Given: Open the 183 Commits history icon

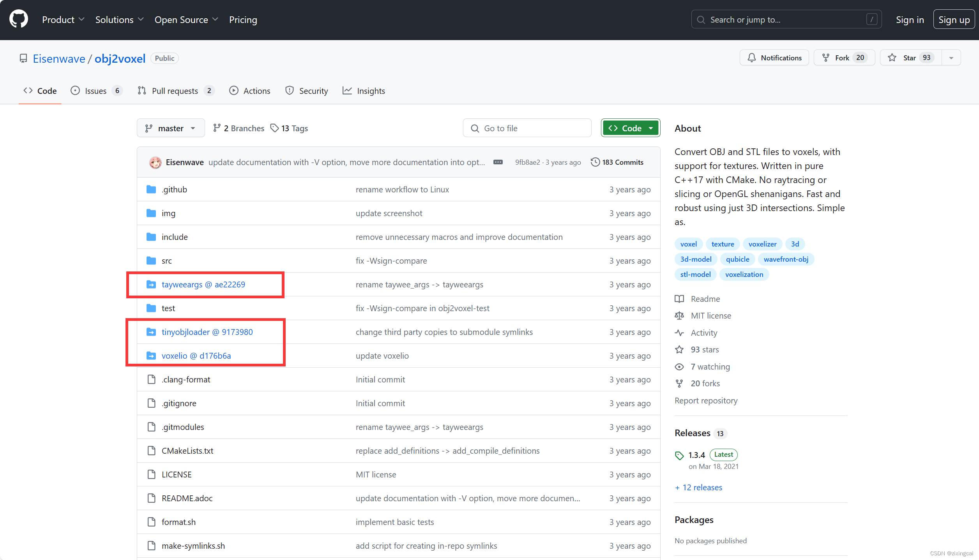Looking at the screenshot, I should point(595,162).
